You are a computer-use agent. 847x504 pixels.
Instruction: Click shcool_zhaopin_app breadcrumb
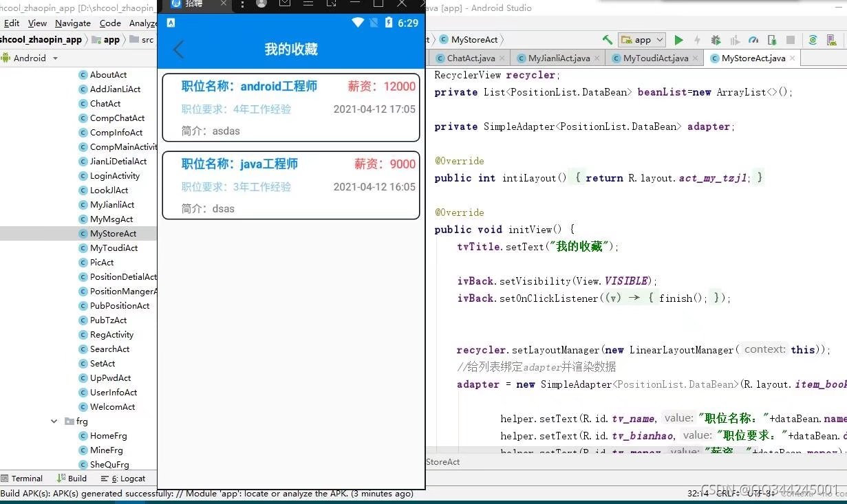coord(41,40)
